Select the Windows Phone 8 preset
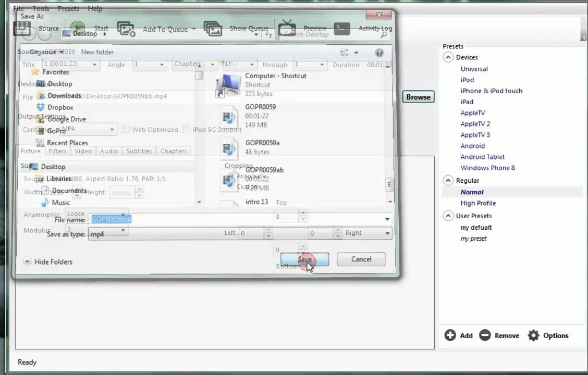 click(x=487, y=168)
